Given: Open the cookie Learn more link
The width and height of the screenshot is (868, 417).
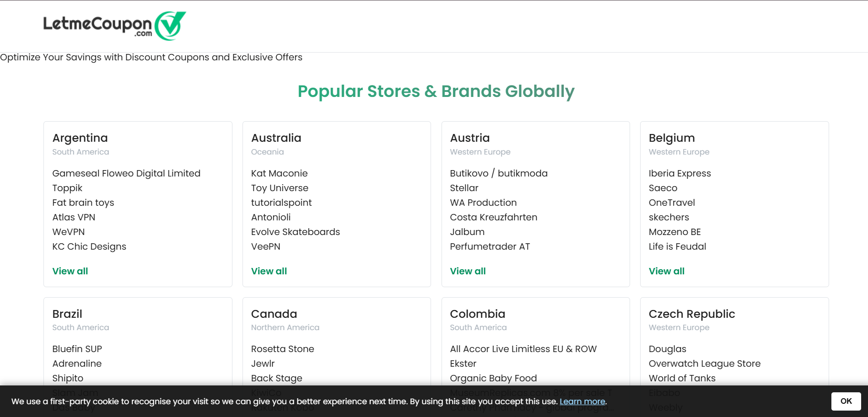Looking at the screenshot, I should point(582,401).
